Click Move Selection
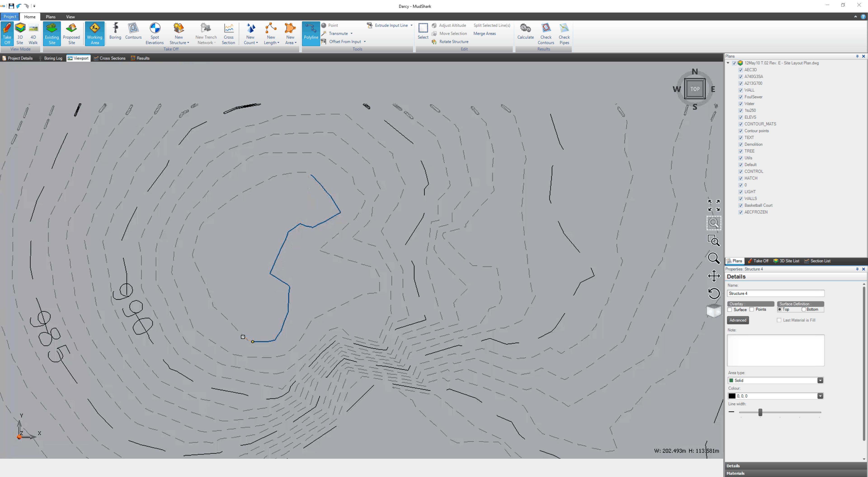The width and height of the screenshot is (868, 477). [x=449, y=33]
